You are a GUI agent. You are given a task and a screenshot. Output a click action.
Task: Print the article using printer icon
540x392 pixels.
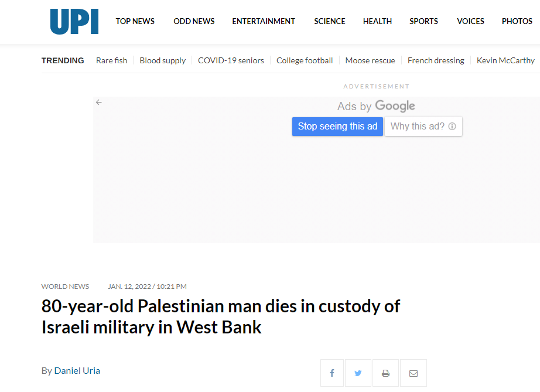point(386,373)
